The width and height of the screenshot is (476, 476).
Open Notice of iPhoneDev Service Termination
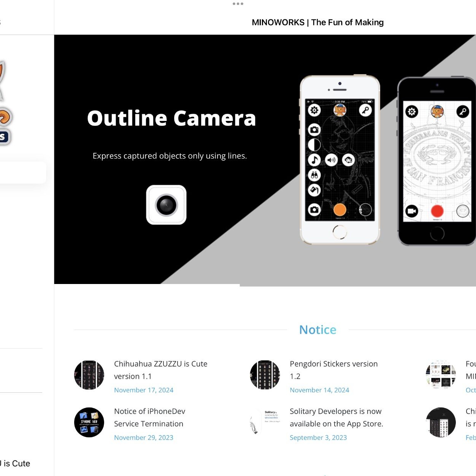150,417
